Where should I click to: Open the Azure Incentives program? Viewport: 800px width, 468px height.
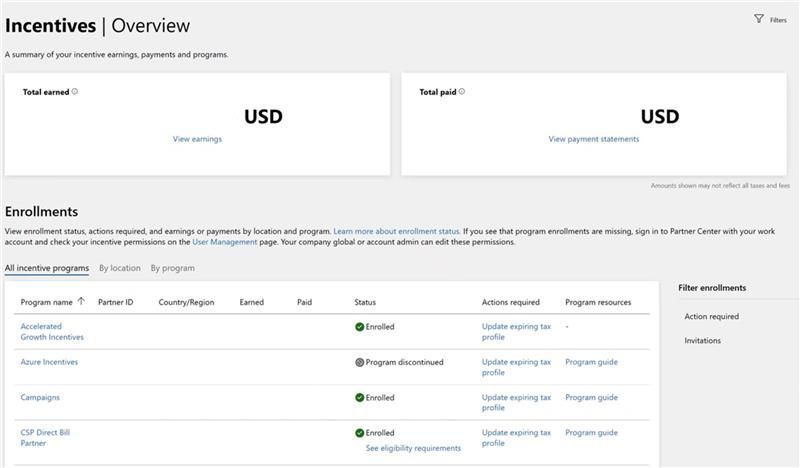(x=49, y=362)
